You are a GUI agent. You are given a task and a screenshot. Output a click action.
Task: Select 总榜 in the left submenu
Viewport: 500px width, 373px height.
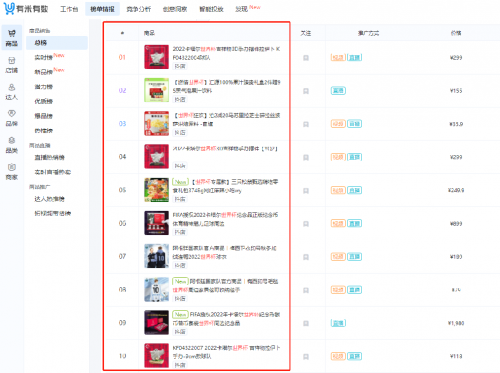click(x=57, y=43)
